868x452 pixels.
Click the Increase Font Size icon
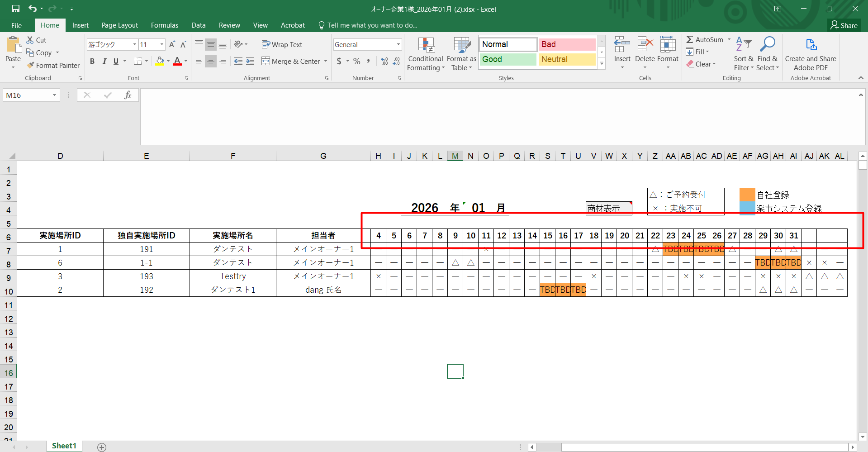pos(172,44)
